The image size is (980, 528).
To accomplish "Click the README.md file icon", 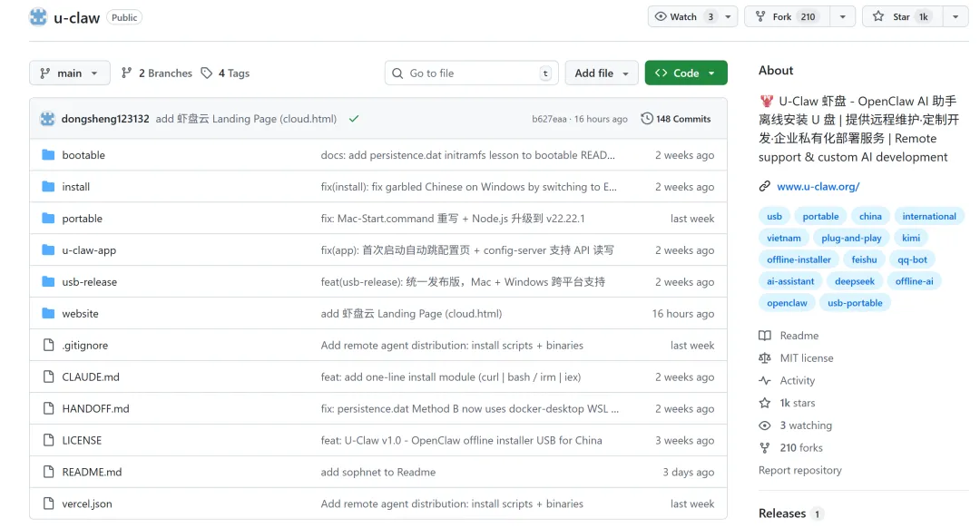I will point(48,472).
